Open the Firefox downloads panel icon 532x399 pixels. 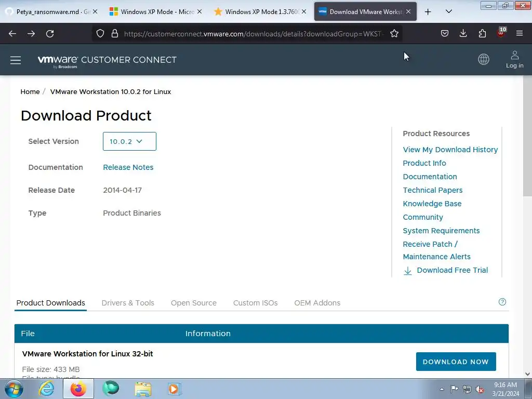click(463, 34)
